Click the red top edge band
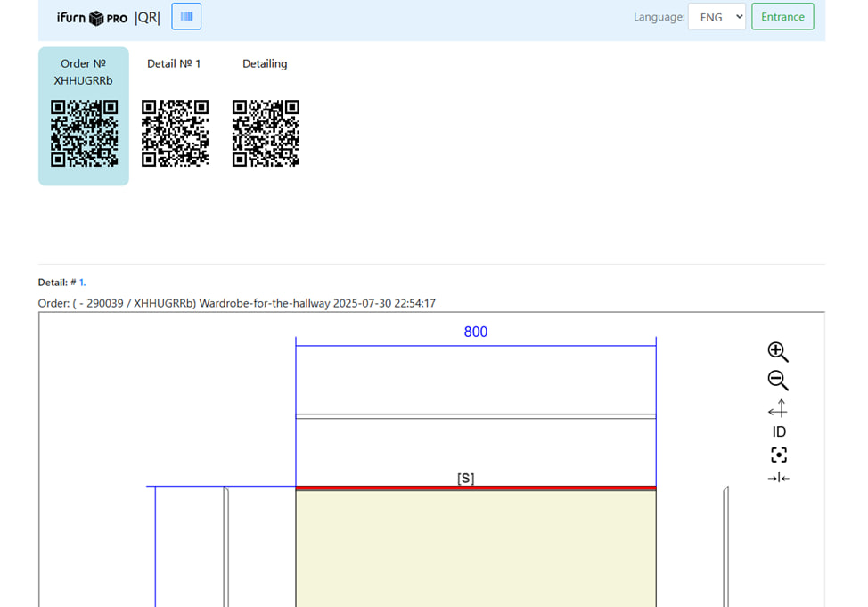Screen dimensions: 868x607 [475, 488]
